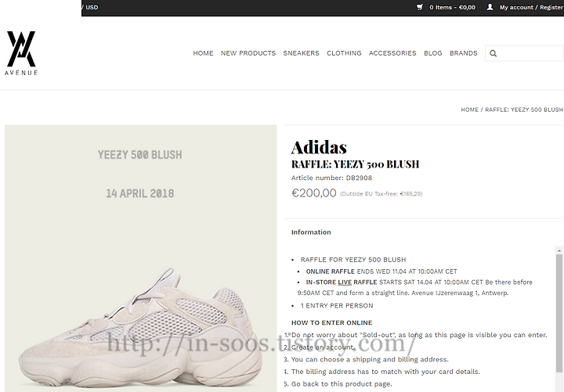The width and height of the screenshot is (564, 392).
Task: Click the Information section heading
Action: pyautogui.click(x=311, y=232)
